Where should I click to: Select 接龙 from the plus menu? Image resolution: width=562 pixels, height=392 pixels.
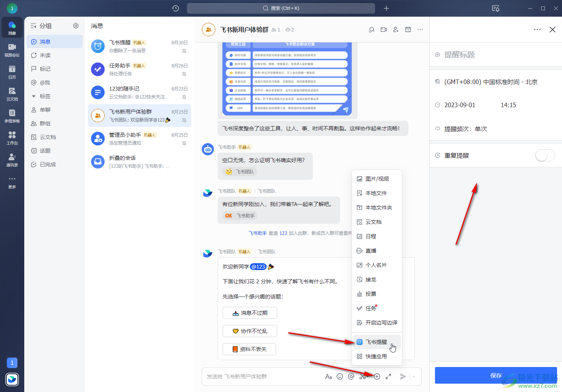[x=377, y=280]
